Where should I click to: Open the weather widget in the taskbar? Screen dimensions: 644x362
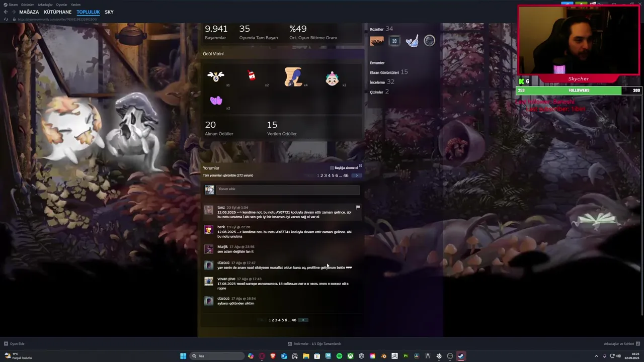18,356
